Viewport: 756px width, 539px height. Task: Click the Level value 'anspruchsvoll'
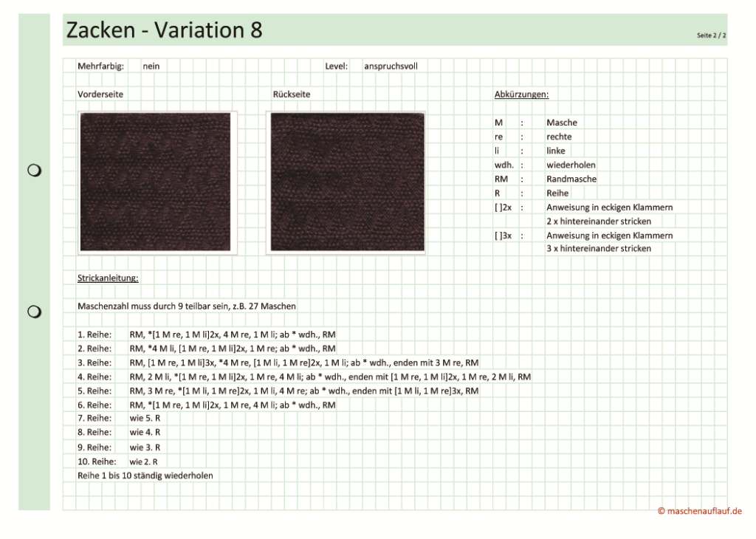[x=391, y=66]
